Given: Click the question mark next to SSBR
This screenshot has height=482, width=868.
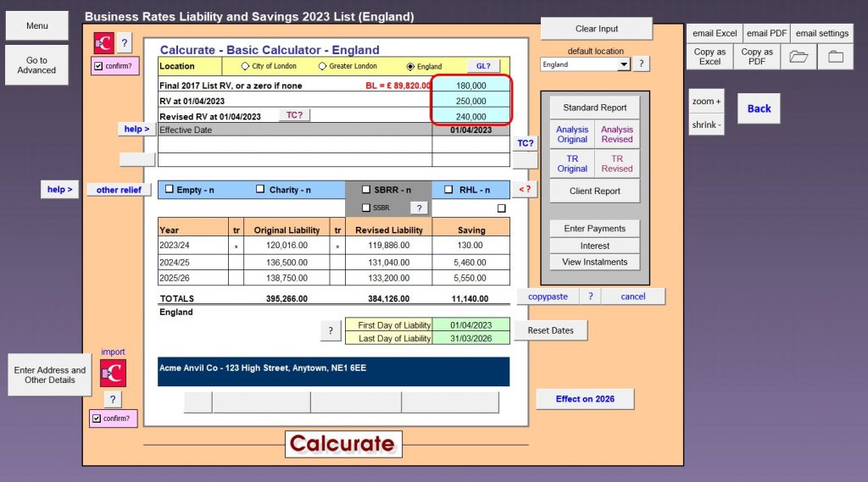Looking at the screenshot, I should click(419, 208).
